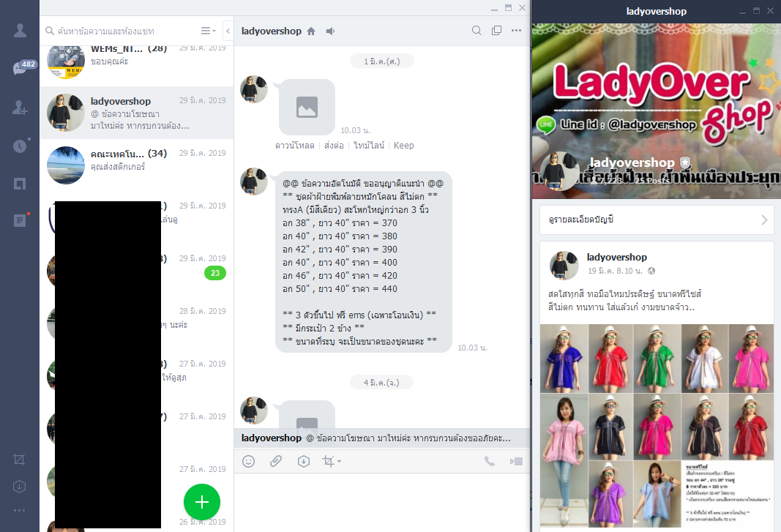Click the '3 ตัวขึ้นไป ฟรี ems' message line
781x532 pixels.
[x=359, y=315]
